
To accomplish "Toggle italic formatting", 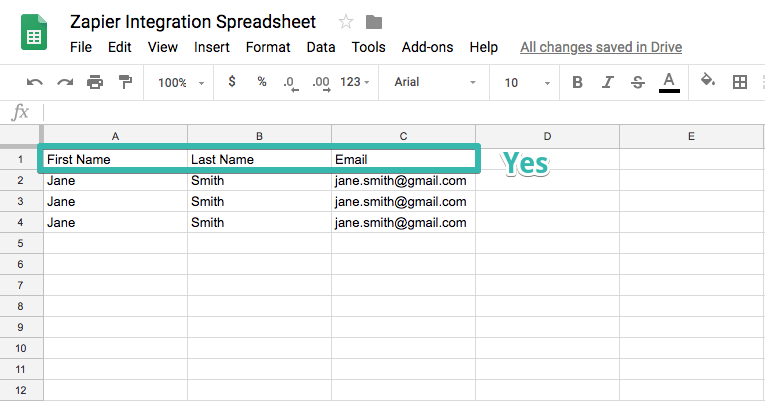I will [608, 82].
